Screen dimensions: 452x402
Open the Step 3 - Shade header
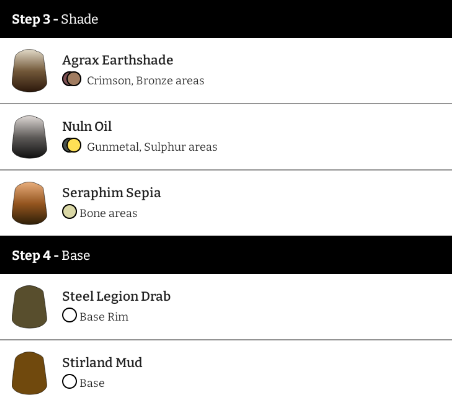tap(226, 19)
